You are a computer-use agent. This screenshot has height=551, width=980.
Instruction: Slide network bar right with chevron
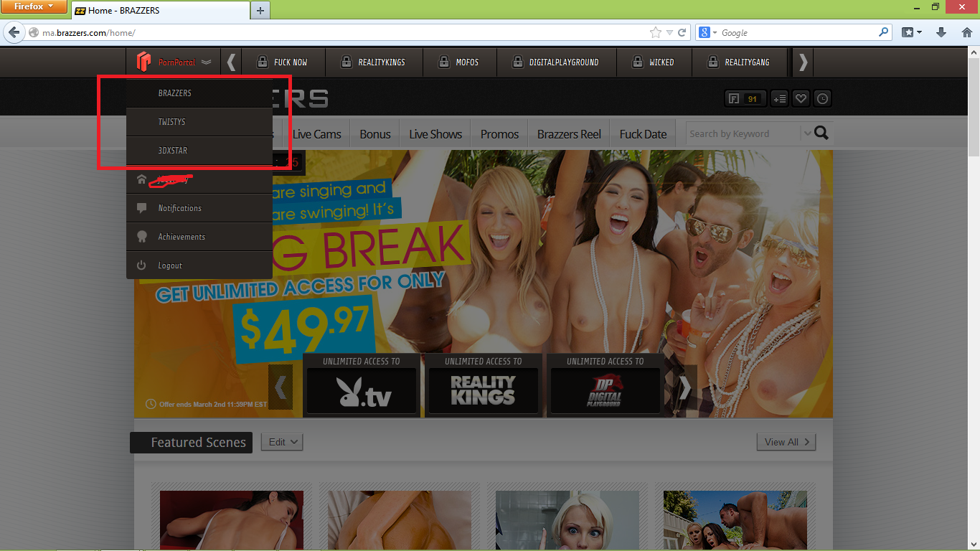[804, 62]
